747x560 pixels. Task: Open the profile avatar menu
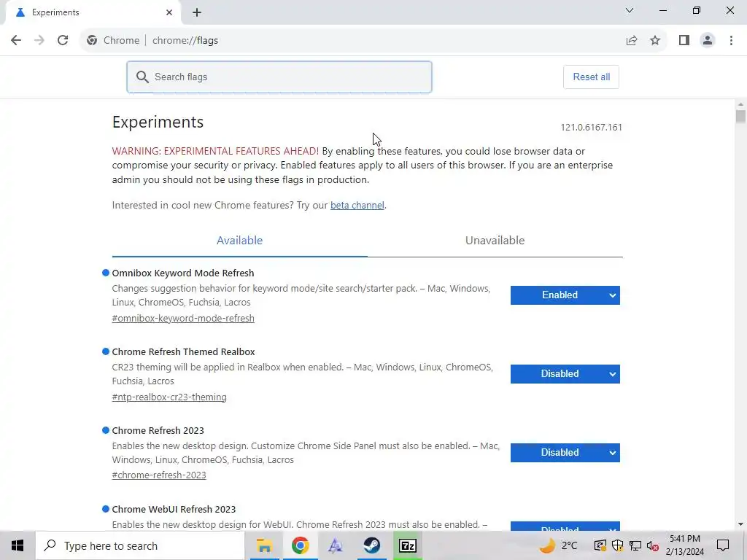(x=708, y=41)
